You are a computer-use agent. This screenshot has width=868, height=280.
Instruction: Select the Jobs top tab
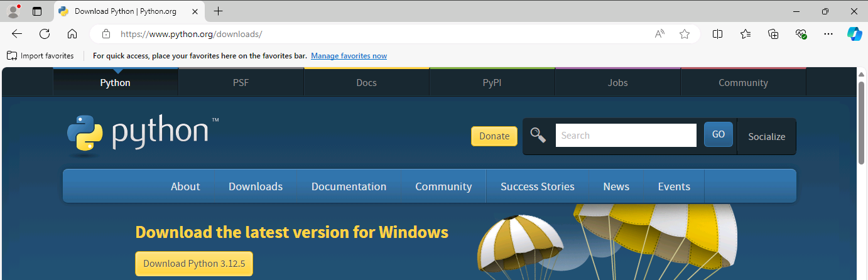[618, 82]
